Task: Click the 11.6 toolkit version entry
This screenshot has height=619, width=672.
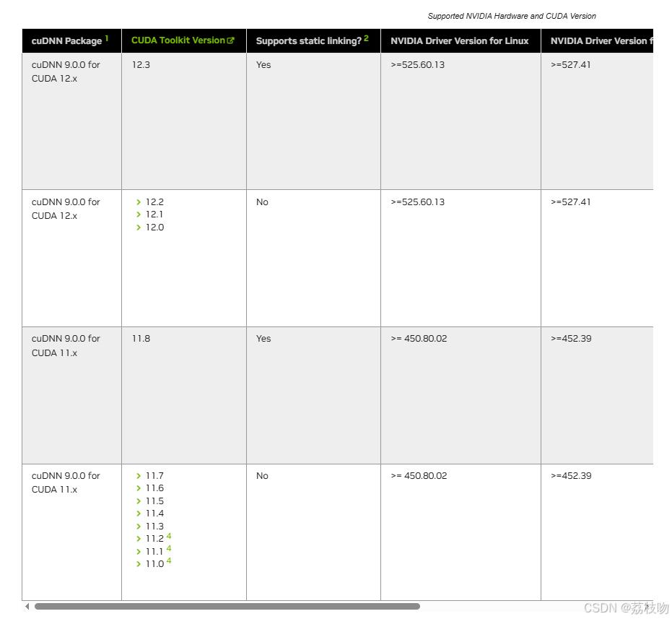Action: coord(154,488)
